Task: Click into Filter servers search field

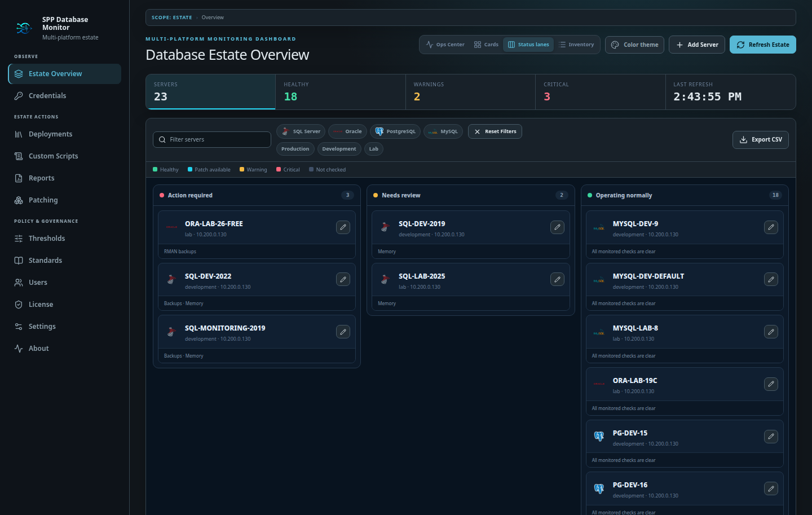Action: pos(212,139)
